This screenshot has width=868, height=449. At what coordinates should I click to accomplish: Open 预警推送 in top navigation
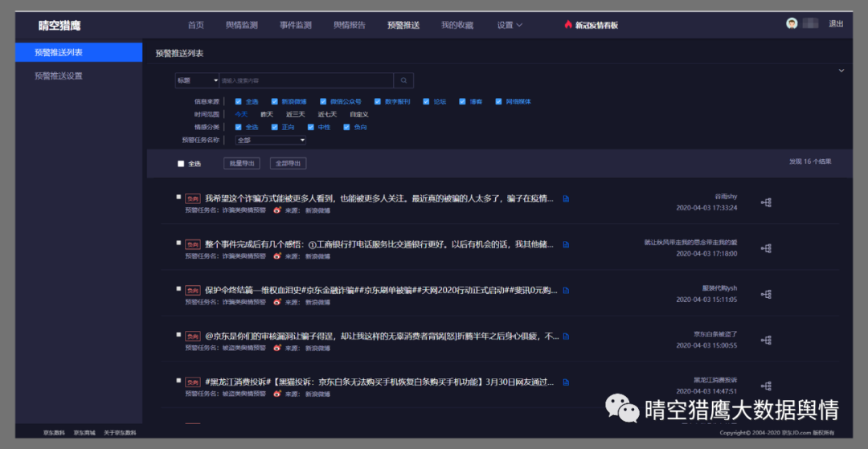403,25
